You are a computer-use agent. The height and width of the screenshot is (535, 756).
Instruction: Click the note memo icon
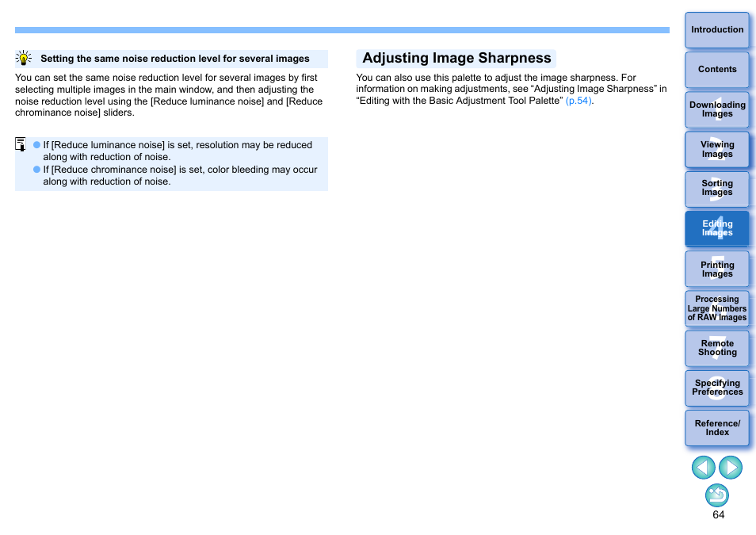(x=21, y=144)
